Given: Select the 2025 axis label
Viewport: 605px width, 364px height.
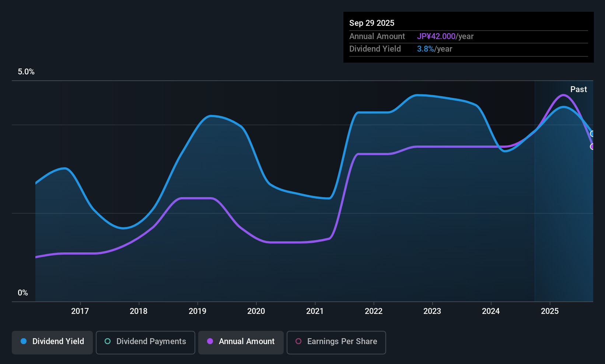Looking at the screenshot, I should 550,311.
